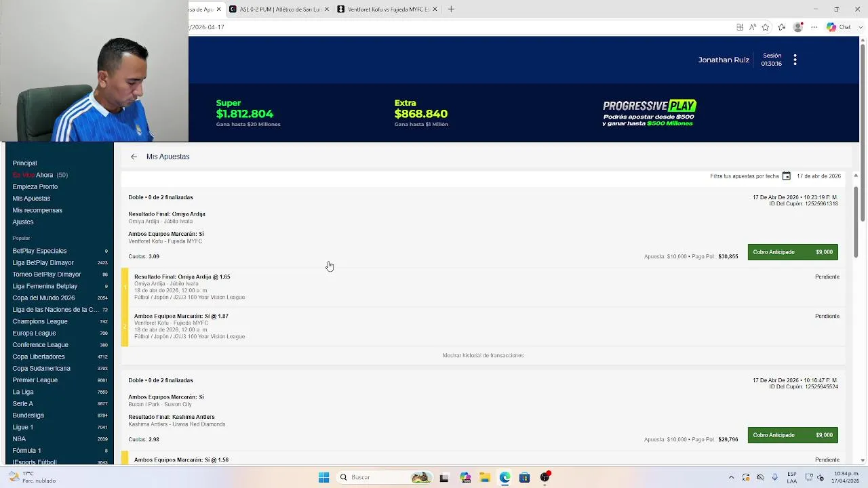Open Windows Start menu
The height and width of the screenshot is (488, 868).
click(323, 477)
